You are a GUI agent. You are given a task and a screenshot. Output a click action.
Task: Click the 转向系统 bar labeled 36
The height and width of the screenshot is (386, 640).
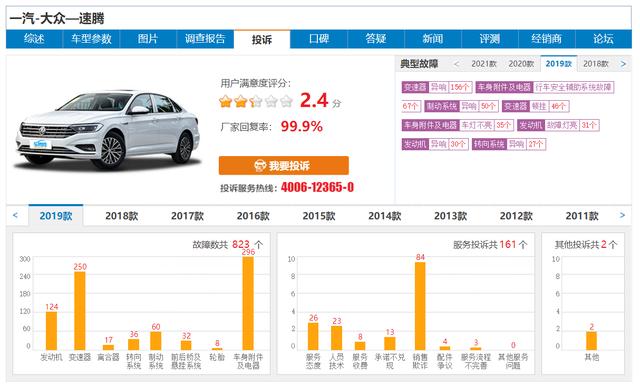[133, 344]
